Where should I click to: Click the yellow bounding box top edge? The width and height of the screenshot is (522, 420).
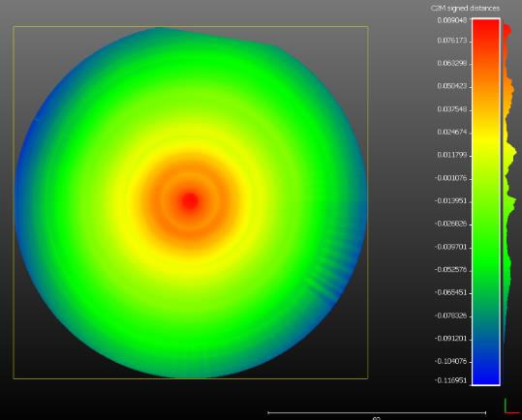(x=191, y=26)
